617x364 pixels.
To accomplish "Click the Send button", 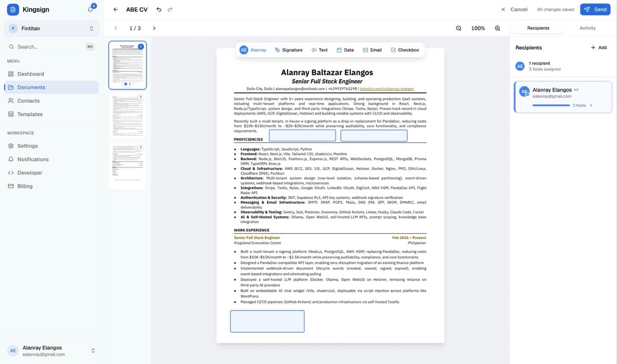I will pos(595,9).
